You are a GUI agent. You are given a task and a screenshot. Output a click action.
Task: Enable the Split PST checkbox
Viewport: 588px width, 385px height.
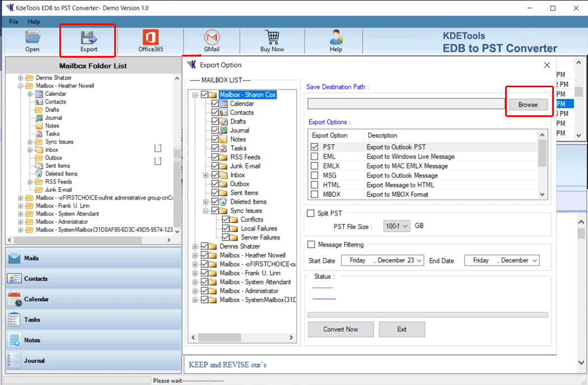(311, 214)
